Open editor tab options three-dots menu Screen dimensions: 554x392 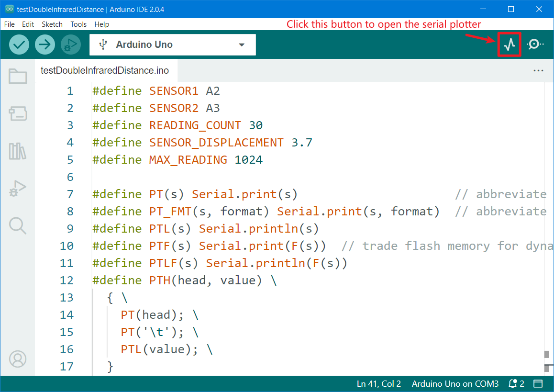click(538, 70)
